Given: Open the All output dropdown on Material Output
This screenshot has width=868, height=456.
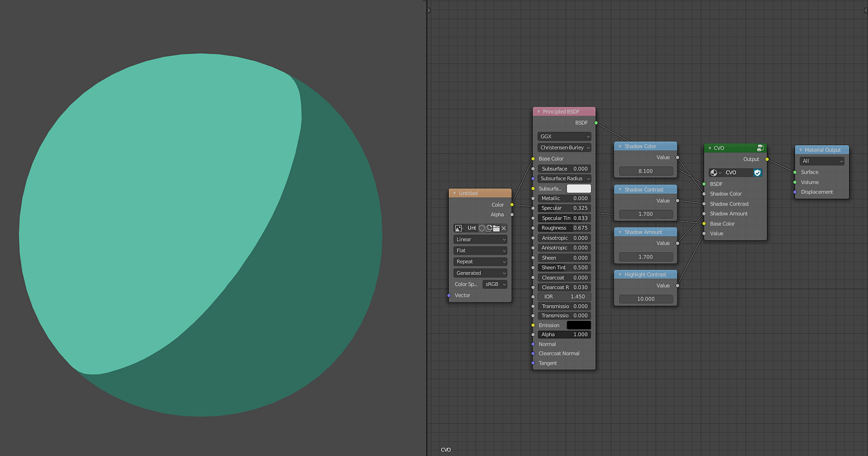Looking at the screenshot, I should tap(821, 160).
